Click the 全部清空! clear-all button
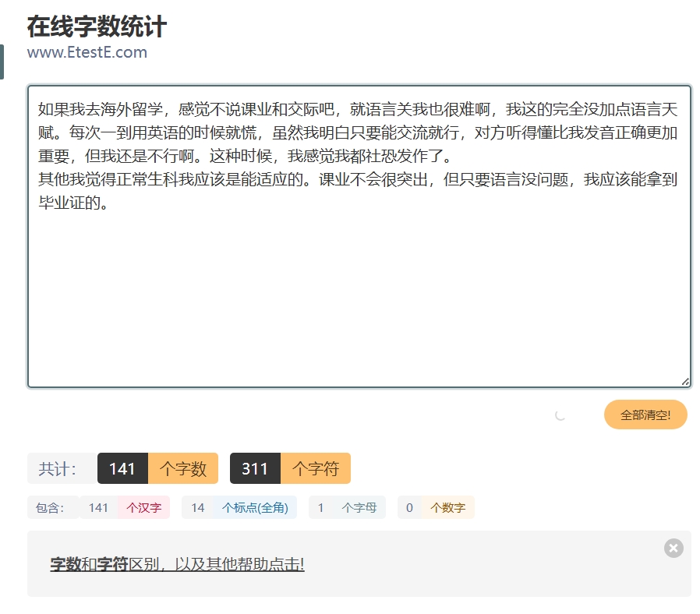Image resolution: width=700 pixels, height=614 pixels. click(645, 415)
